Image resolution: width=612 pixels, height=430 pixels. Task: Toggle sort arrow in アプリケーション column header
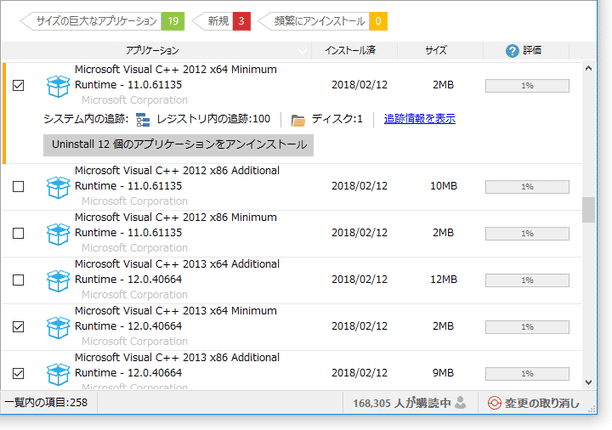302,51
